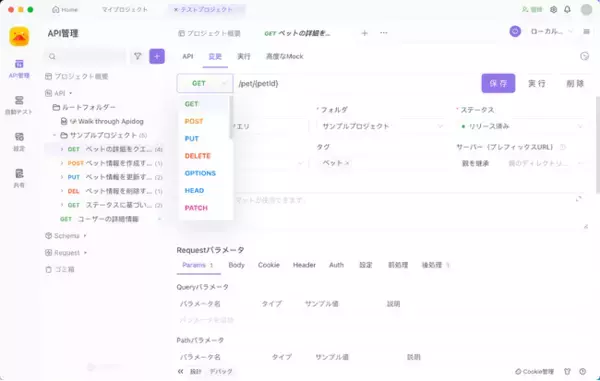Open the プロジェクト概要 top tab

(x=209, y=33)
